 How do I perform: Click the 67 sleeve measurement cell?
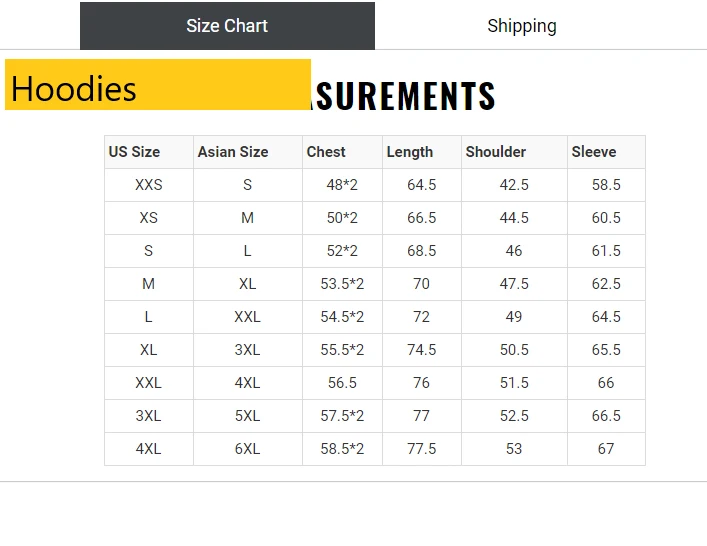point(606,449)
